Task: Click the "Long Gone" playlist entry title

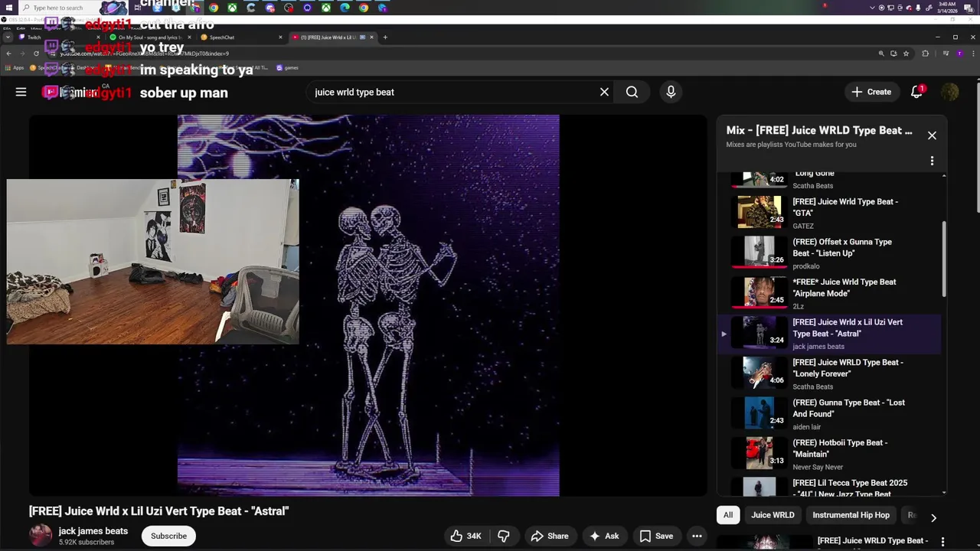Action: pyautogui.click(x=815, y=174)
